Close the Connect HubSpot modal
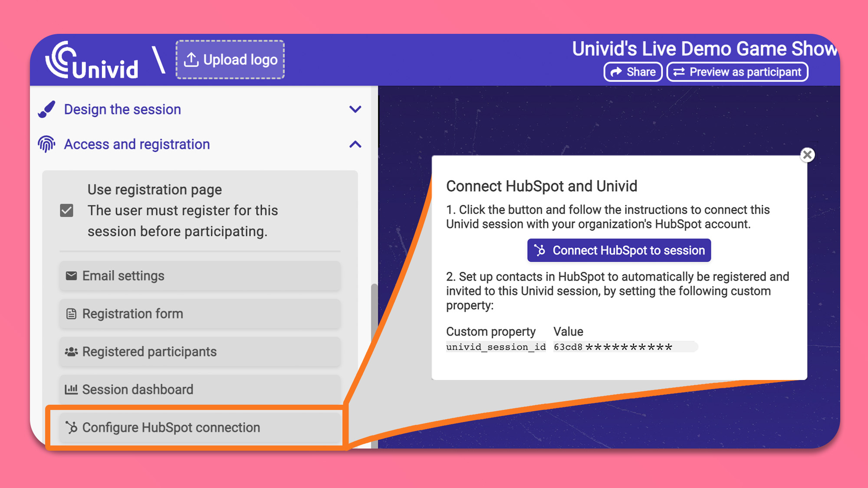 click(x=808, y=155)
